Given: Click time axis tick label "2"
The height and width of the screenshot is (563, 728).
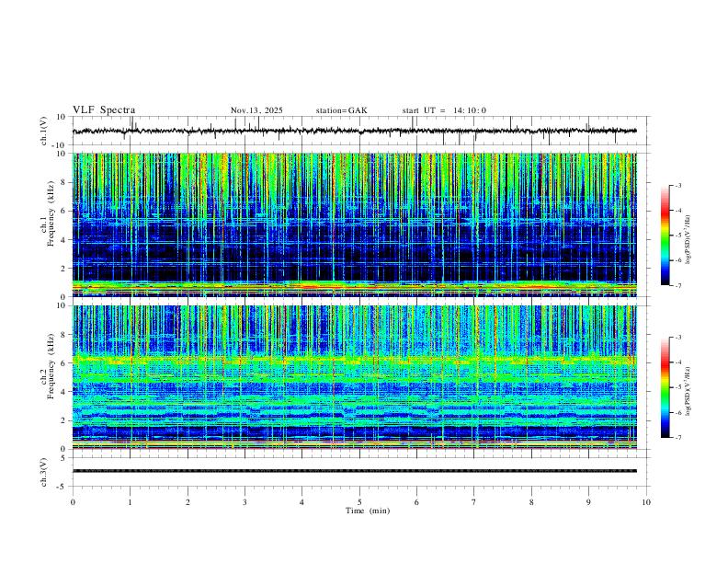Looking at the screenshot, I should pyautogui.click(x=188, y=502).
